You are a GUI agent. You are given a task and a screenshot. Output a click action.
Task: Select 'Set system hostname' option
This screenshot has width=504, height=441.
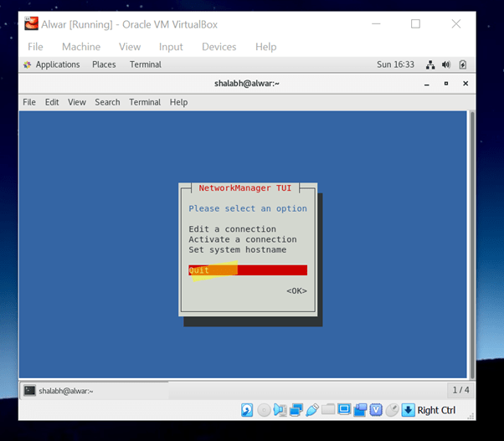click(x=237, y=249)
